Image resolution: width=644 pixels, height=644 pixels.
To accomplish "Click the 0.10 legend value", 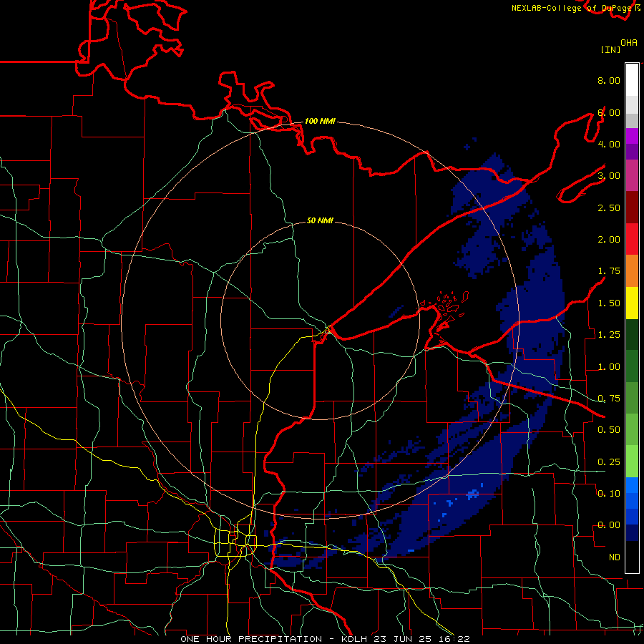I will coord(609,494).
